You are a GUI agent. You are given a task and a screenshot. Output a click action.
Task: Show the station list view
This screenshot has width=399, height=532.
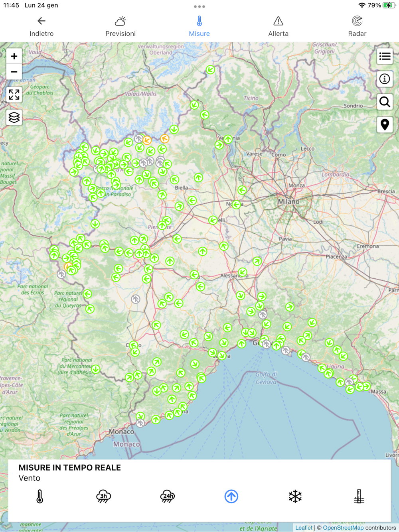[x=385, y=56]
